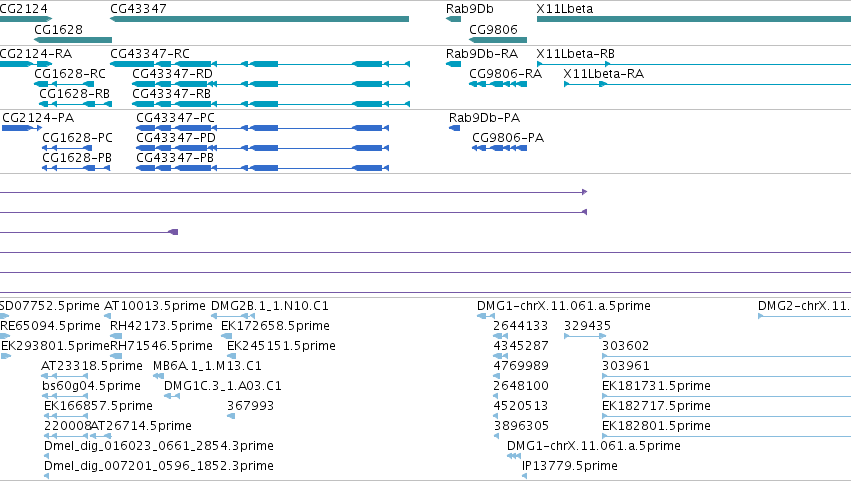
Task: Click the right-pointing purple arrowhead
Action: 585,192
